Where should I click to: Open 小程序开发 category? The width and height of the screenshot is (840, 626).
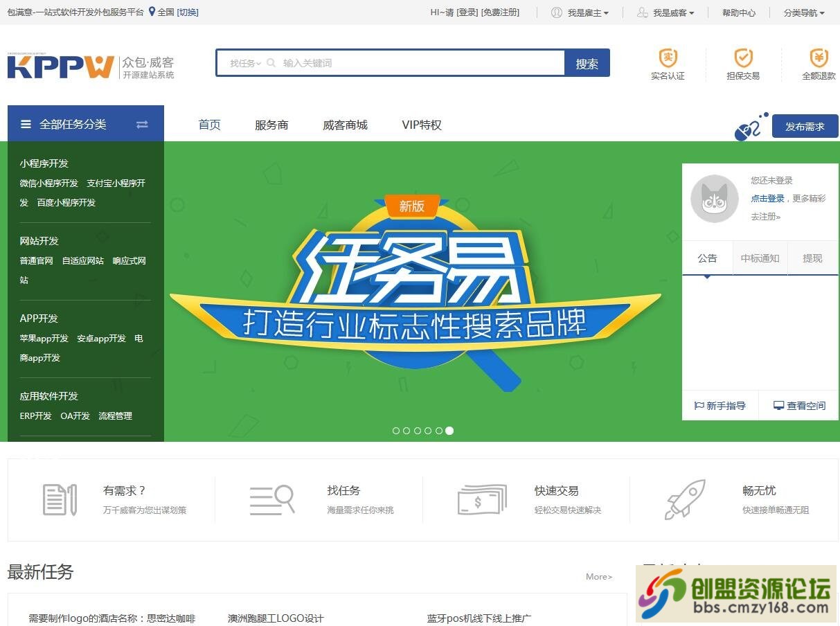pyautogui.click(x=44, y=163)
